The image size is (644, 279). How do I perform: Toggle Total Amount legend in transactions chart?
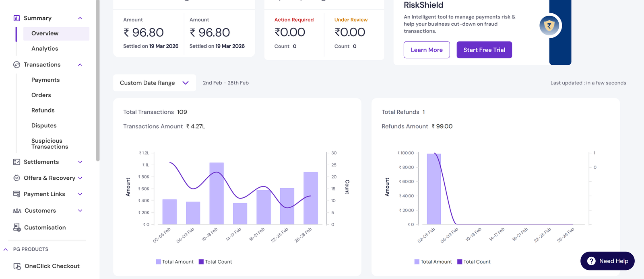pos(175,262)
